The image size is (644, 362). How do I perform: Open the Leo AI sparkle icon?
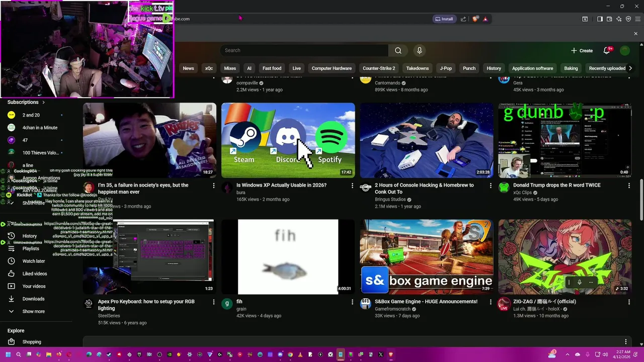click(619, 19)
